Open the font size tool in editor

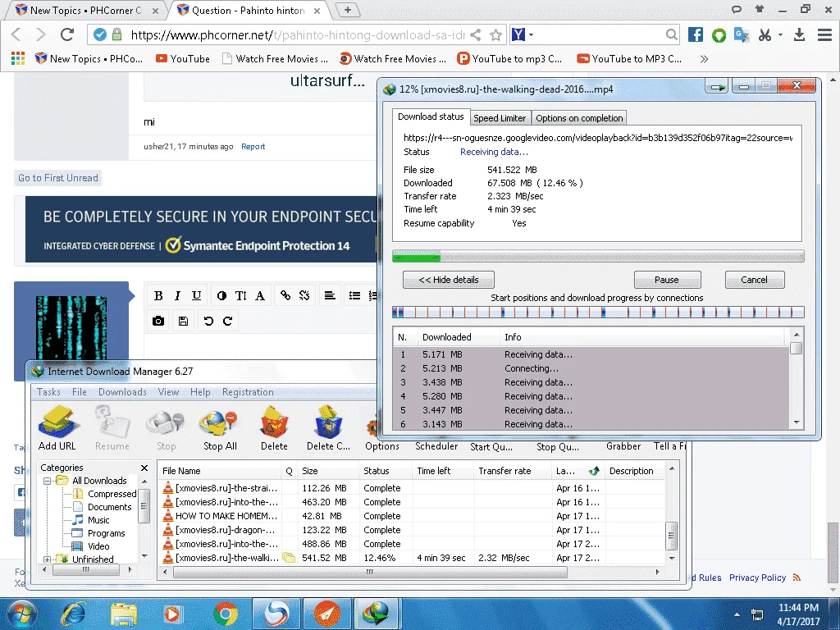click(240, 295)
